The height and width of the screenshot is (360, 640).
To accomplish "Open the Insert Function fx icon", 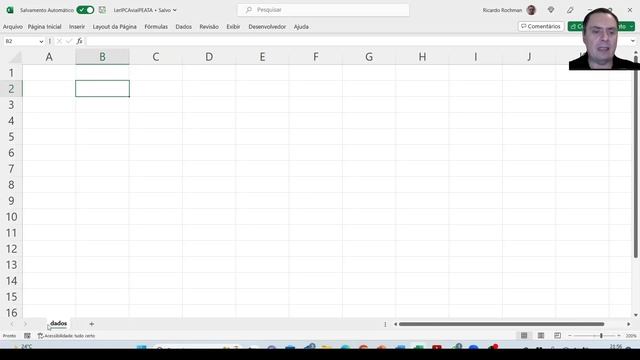I will click(x=79, y=41).
